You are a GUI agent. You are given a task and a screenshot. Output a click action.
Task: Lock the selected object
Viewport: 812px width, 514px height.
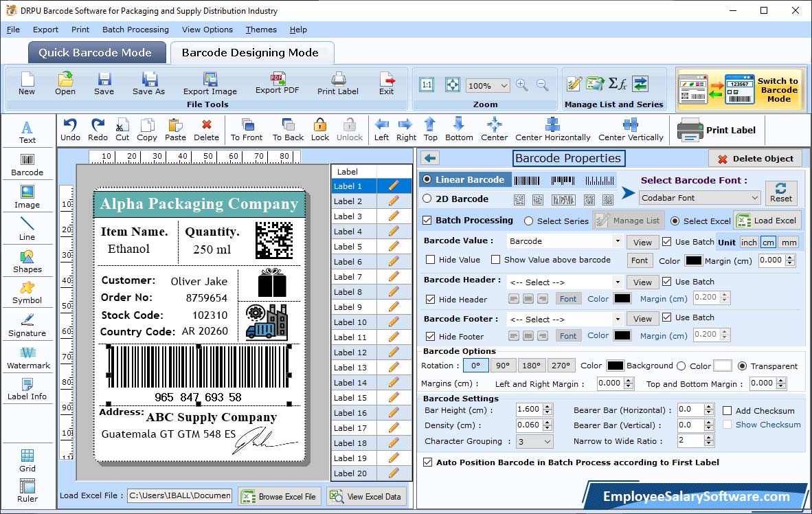click(x=320, y=130)
